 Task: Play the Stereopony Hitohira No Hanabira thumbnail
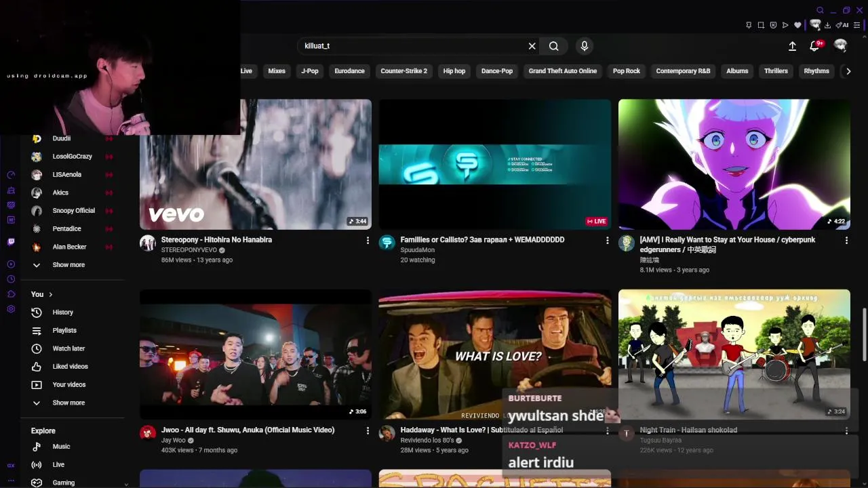(x=256, y=165)
